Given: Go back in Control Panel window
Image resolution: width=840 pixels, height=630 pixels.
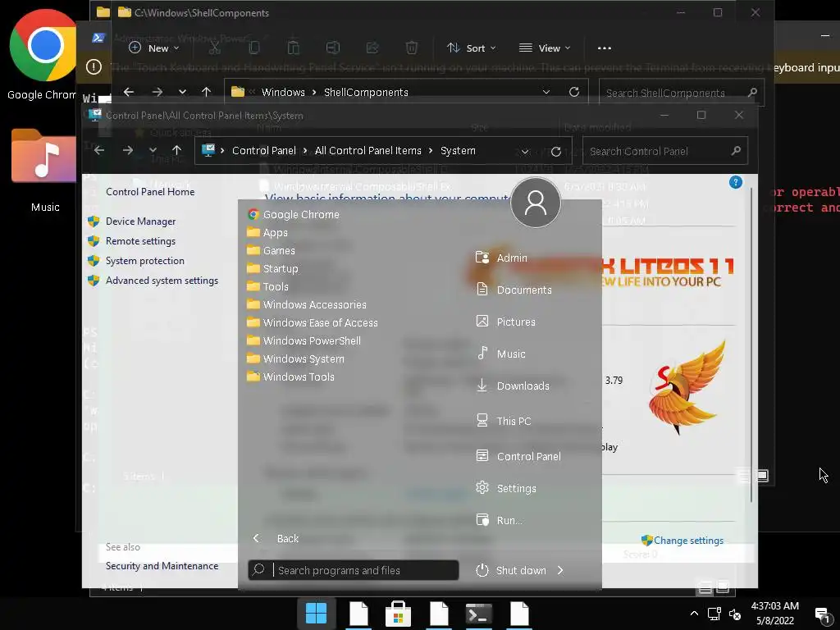Looking at the screenshot, I should [x=99, y=151].
